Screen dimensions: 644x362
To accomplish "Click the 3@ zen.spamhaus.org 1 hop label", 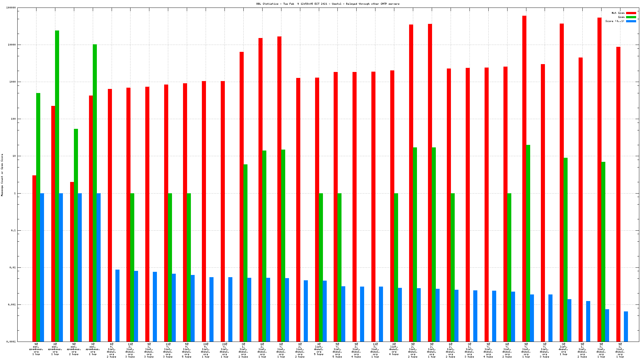I will 93,349.
